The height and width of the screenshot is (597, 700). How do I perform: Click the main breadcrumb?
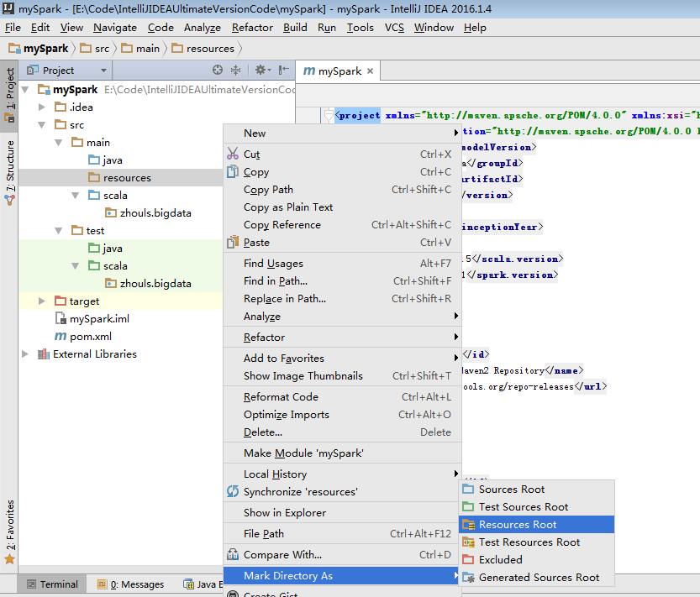pos(140,48)
